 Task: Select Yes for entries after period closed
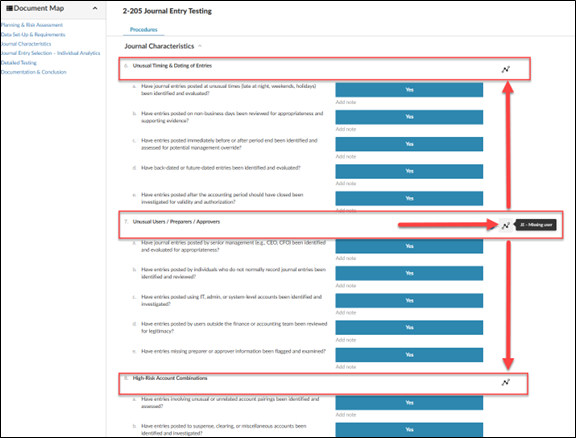(409, 198)
